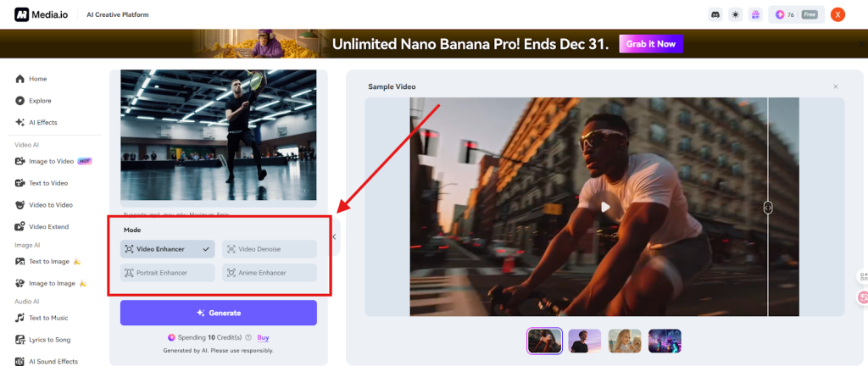Click the before/after comparison slider handle
The image size is (868, 372).
(x=768, y=207)
